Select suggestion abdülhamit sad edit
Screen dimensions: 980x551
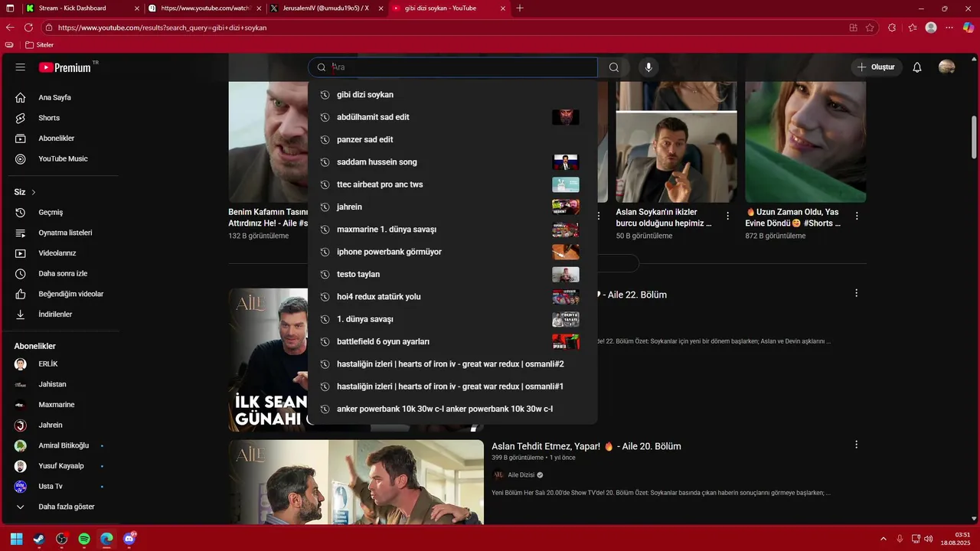[x=452, y=117]
